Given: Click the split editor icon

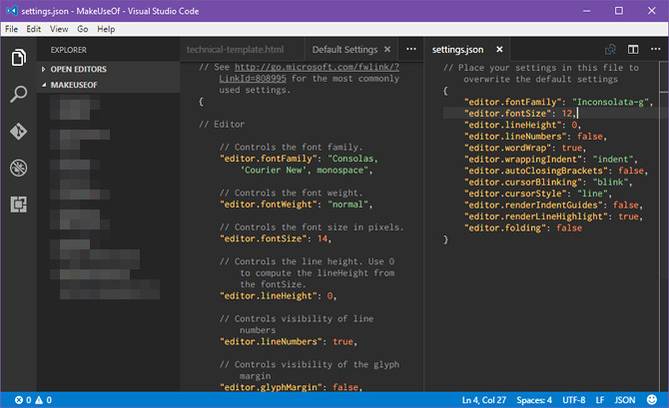Looking at the screenshot, I should coord(633,50).
